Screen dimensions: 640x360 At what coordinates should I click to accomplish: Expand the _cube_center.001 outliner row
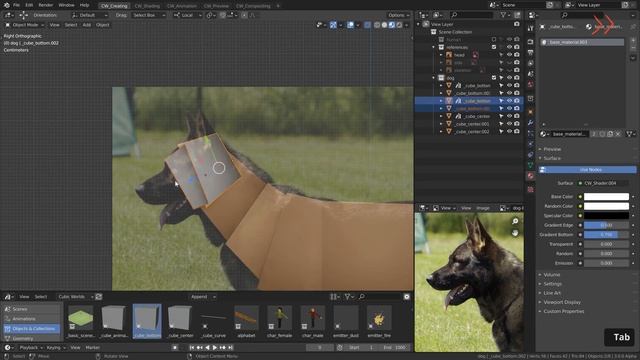(441, 124)
